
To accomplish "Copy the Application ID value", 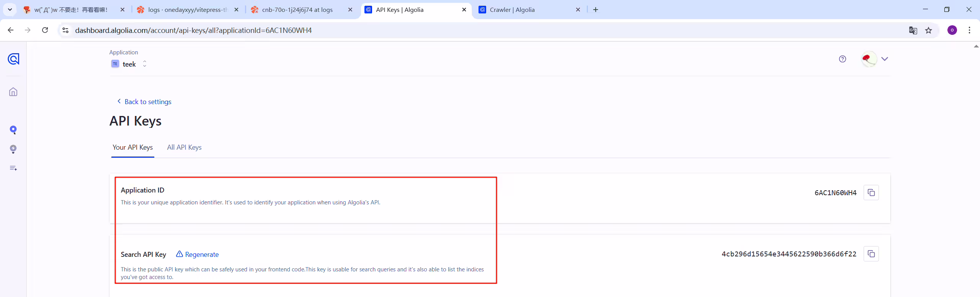I will [x=871, y=193].
